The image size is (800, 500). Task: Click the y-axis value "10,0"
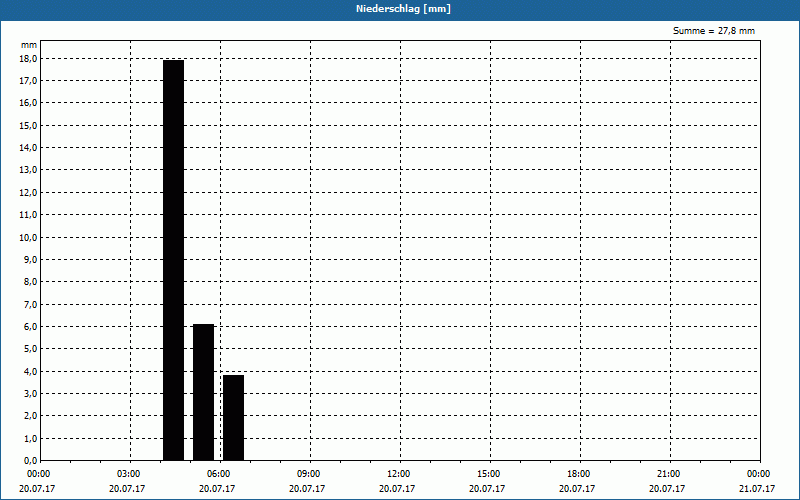pyautogui.click(x=29, y=237)
